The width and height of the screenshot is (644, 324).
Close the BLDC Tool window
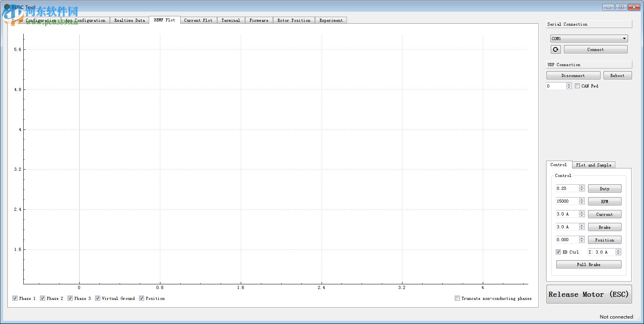[x=634, y=7]
